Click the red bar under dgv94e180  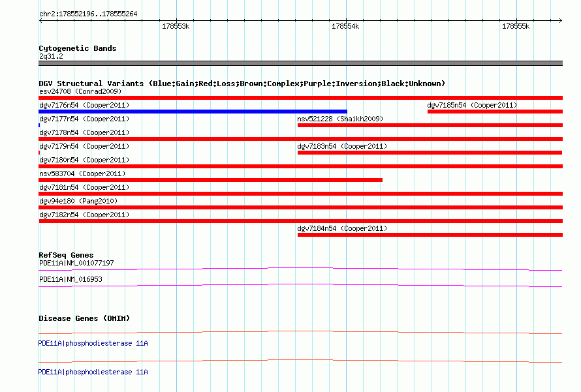tap(300, 207)
